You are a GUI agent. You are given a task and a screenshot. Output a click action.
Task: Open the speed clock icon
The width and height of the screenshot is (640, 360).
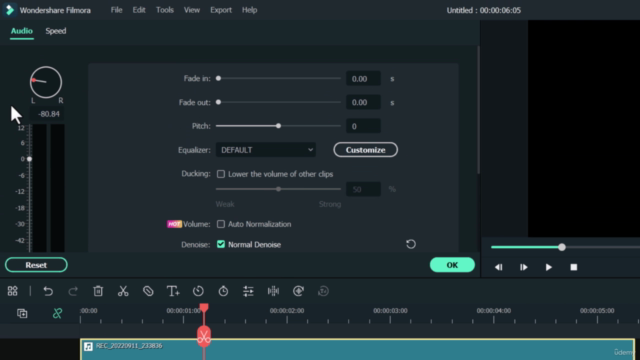click(198, 291)
